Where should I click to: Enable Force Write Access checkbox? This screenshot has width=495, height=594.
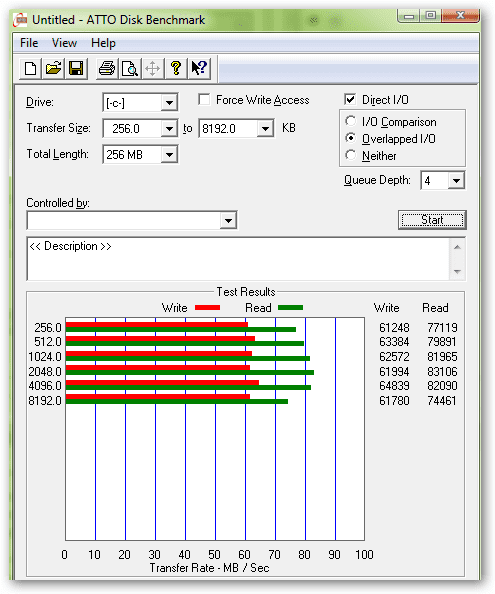(x=204, y=100)
